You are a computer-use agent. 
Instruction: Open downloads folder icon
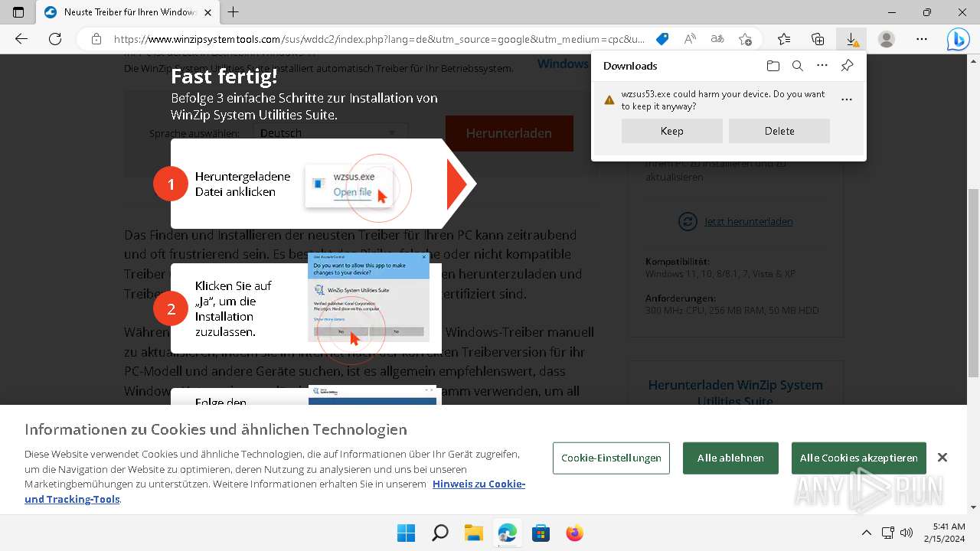773,66
